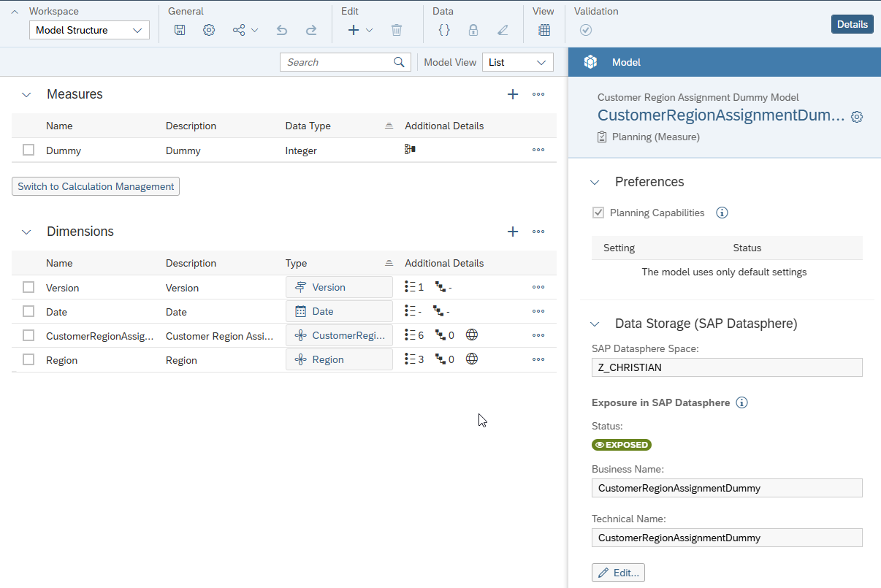Image resolution: width=881 pixels, height=588 pixels.
Task: Click Switch to Calculation Management button
Action: [x=96, y=186]
